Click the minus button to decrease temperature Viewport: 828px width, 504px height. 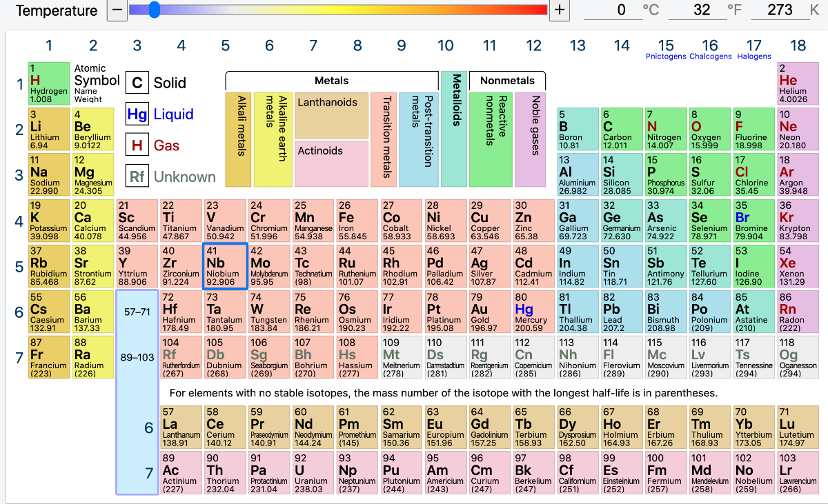tap(117, 10)
